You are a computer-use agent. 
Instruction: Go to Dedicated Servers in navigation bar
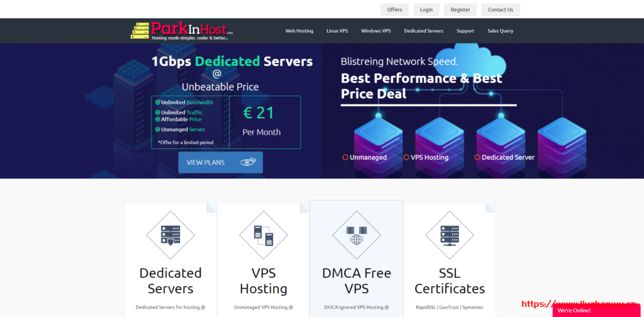[x=423, y=31]
